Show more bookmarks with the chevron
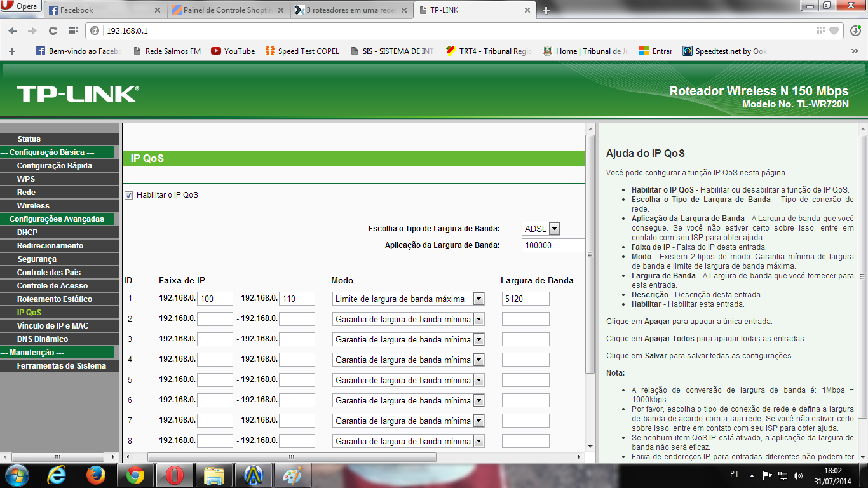 click(x=855, y=51)
